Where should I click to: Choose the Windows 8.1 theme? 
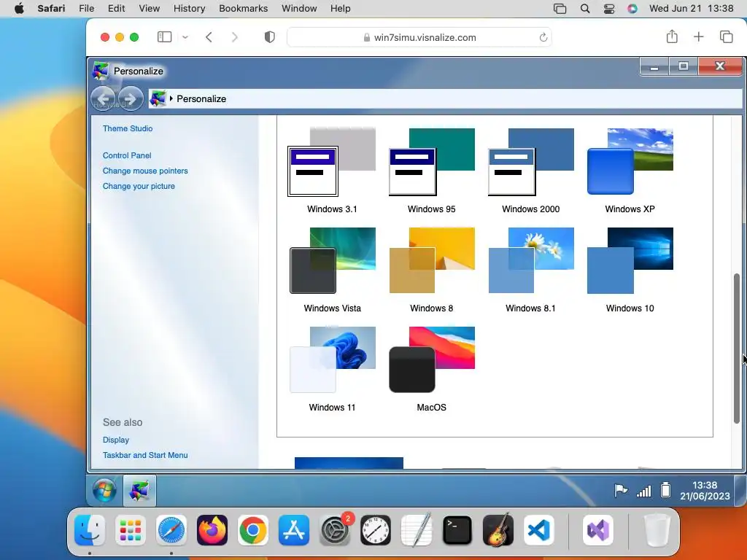click(531, 260)
